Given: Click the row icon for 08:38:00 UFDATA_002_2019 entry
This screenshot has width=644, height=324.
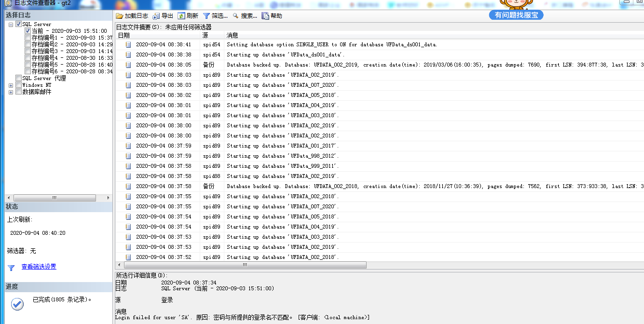Looking at the screenshot, I should [x=128, y=125].
